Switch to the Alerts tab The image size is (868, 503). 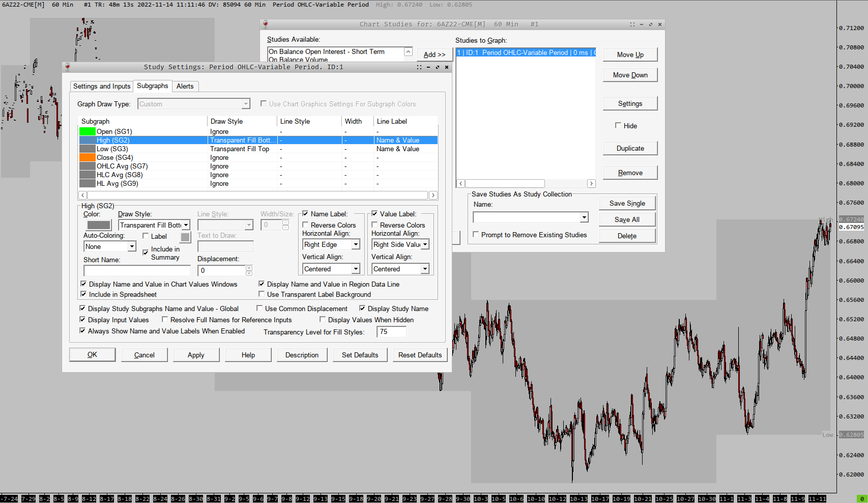coord(185,86)
